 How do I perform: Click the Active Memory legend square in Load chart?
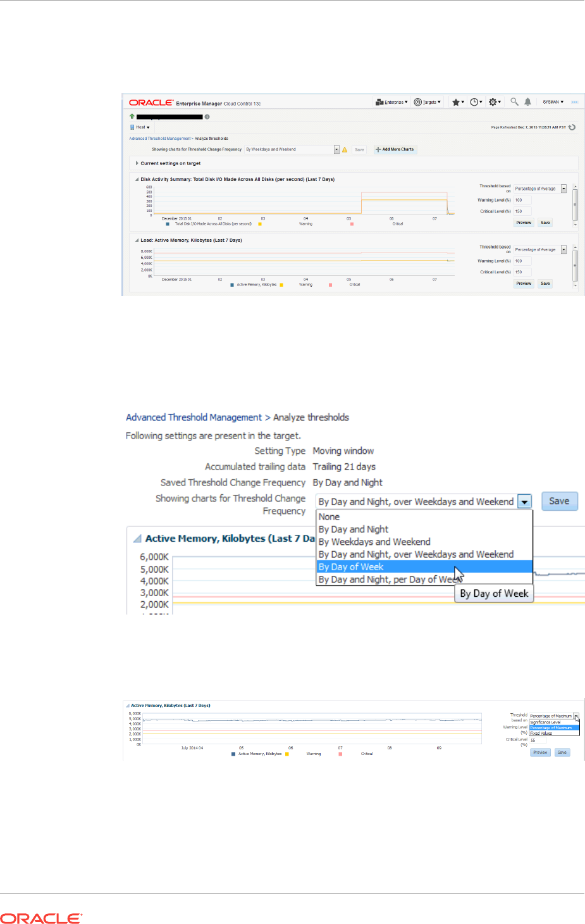pos(233,285)
